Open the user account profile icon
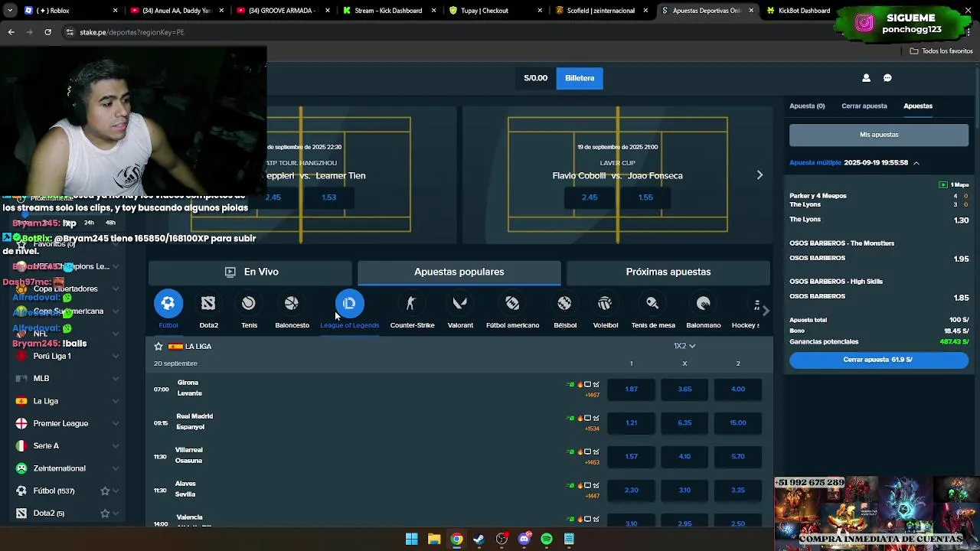Screen dimensions: 980x551 click(866, 78)
